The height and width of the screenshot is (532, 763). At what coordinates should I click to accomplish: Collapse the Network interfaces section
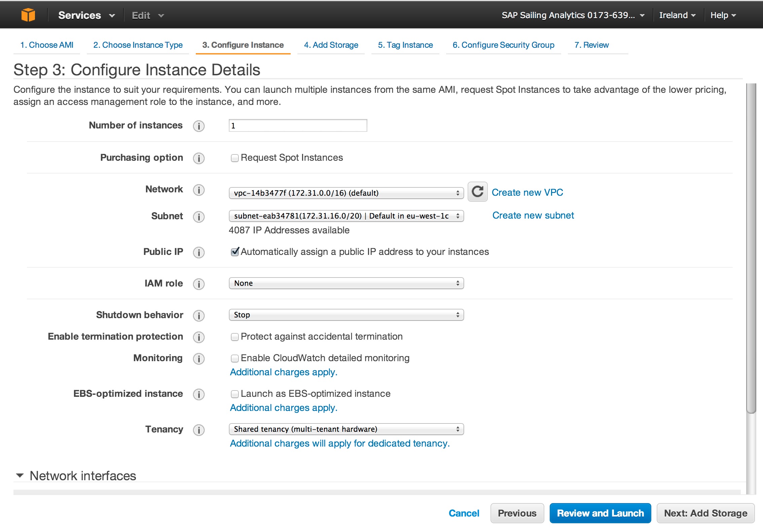[20, 476]
